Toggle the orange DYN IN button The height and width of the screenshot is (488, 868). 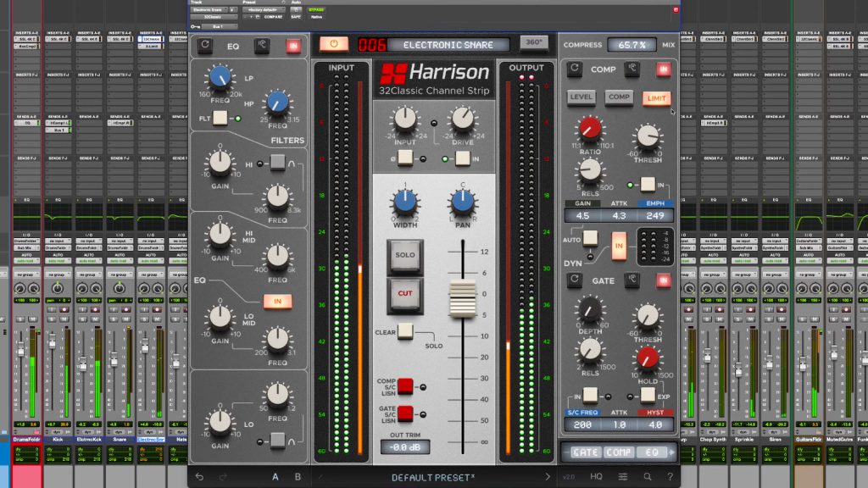tap(618, 247)
